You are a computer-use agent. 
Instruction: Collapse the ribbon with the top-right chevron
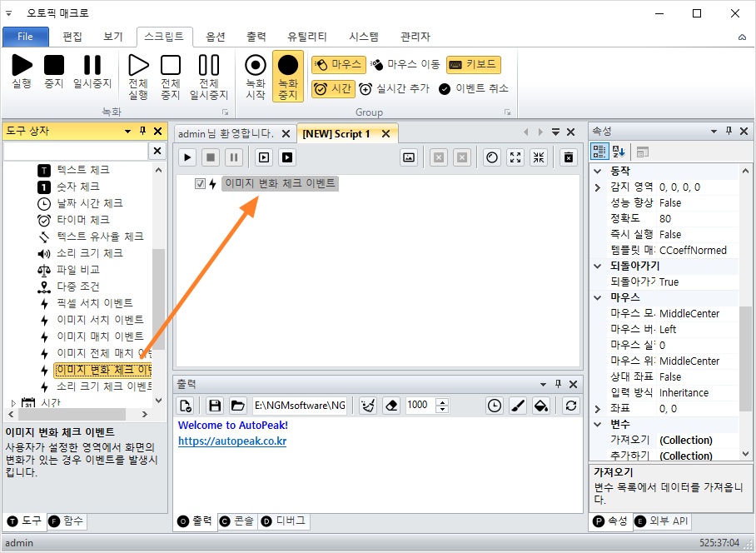(x=742, y=37)
